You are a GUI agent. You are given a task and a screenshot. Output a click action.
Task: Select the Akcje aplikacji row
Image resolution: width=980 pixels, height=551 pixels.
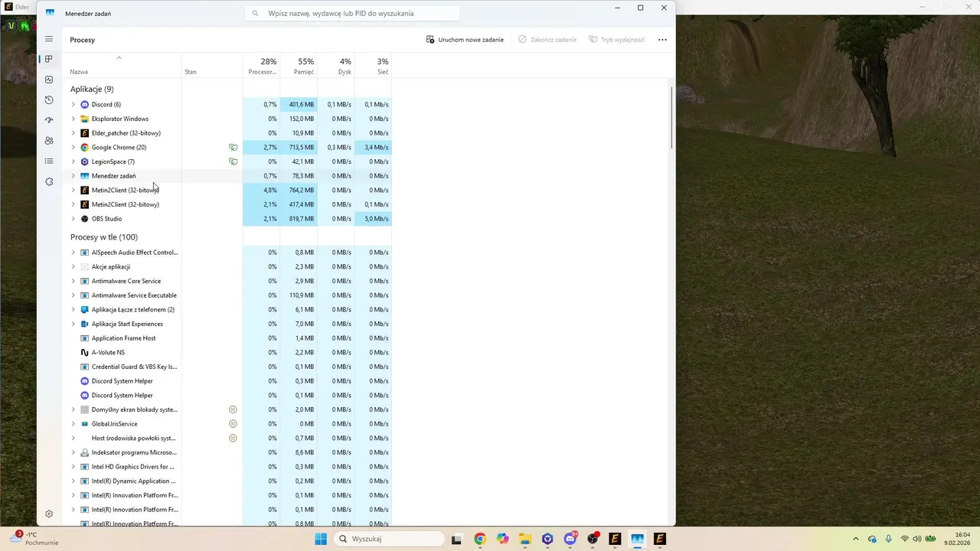tap(227, 266)
